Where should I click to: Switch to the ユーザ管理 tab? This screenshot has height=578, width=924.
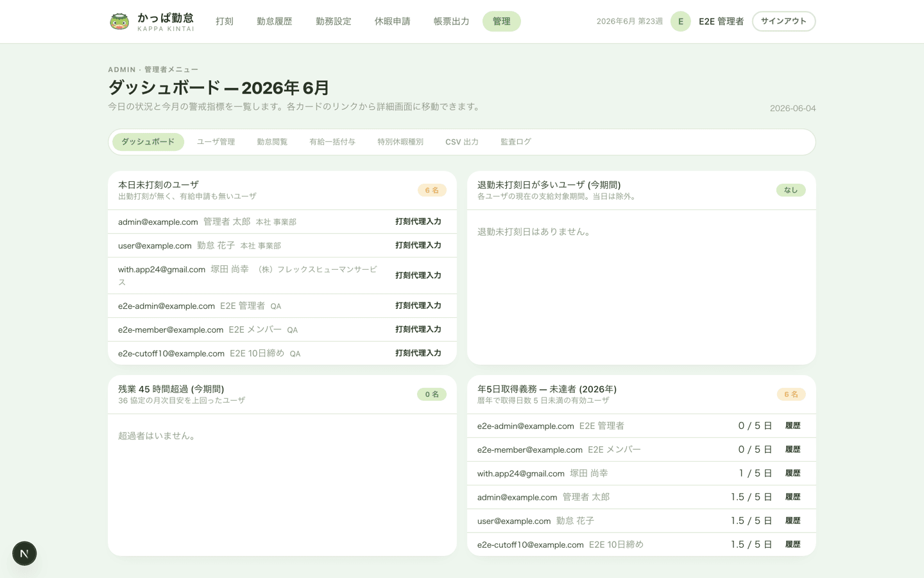point(216,142)
